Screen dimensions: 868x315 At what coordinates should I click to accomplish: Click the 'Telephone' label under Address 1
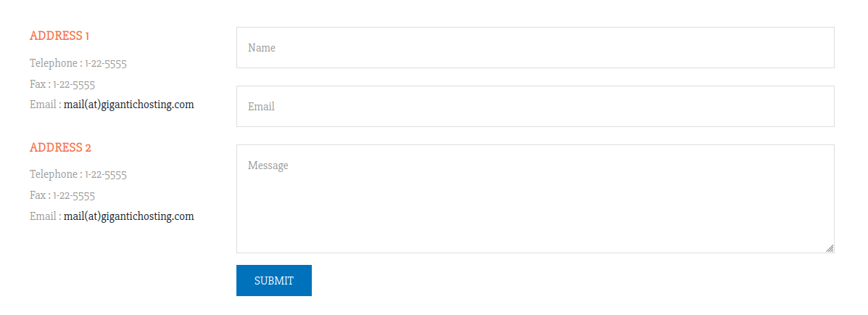click(53, 63)
